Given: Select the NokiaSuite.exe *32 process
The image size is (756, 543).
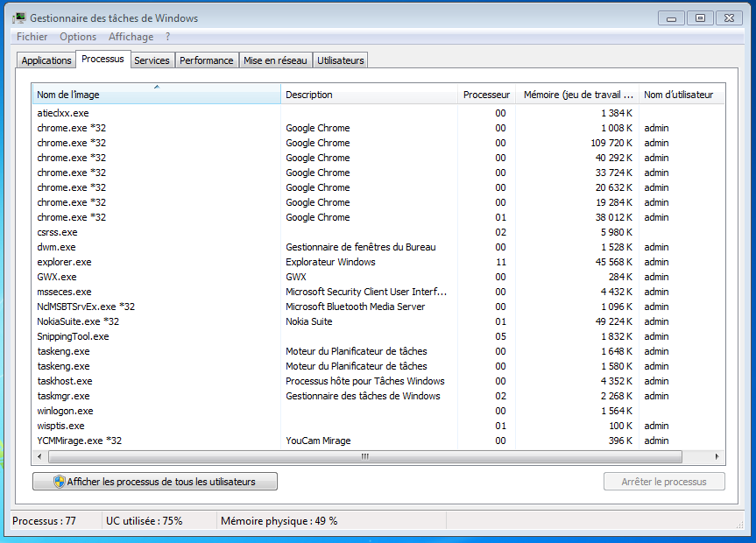Looking at the screenshot, I should [378, 321].
